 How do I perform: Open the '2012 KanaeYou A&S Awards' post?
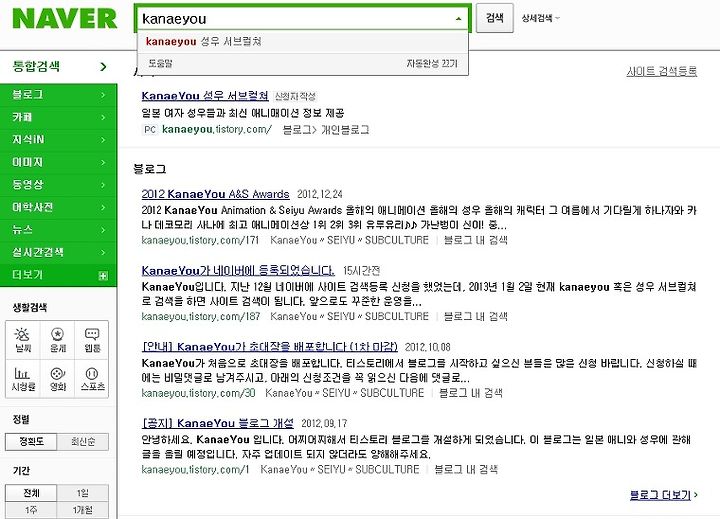[215, 194]
